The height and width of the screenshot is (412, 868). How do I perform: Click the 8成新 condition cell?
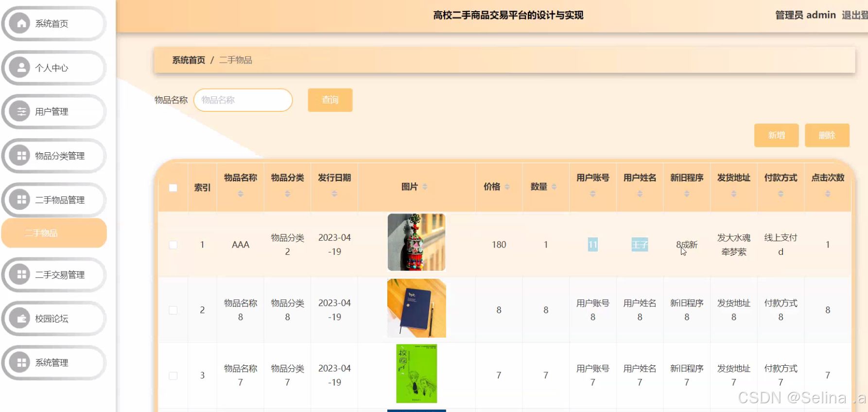(x=687, y=245)
